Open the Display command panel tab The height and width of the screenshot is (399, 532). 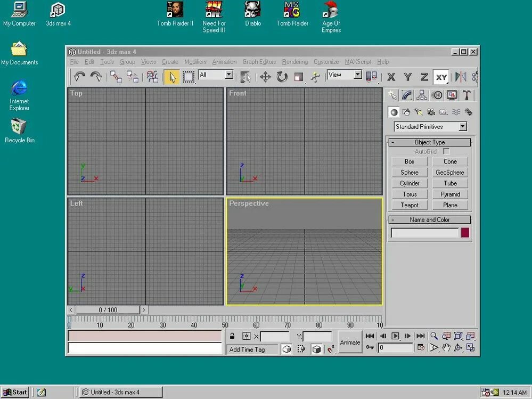(x=452, y=95)
